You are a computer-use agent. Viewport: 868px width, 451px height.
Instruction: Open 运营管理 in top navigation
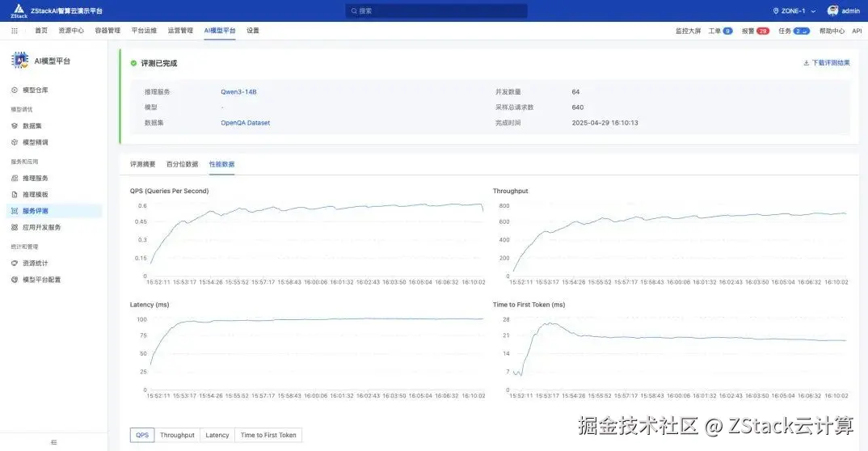point(180,31)
